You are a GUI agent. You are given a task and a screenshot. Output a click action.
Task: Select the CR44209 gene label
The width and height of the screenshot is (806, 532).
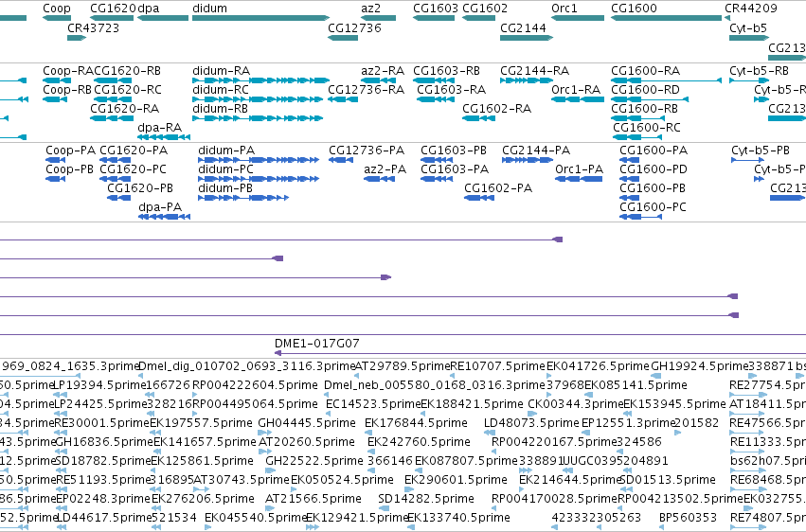[751, 9]
